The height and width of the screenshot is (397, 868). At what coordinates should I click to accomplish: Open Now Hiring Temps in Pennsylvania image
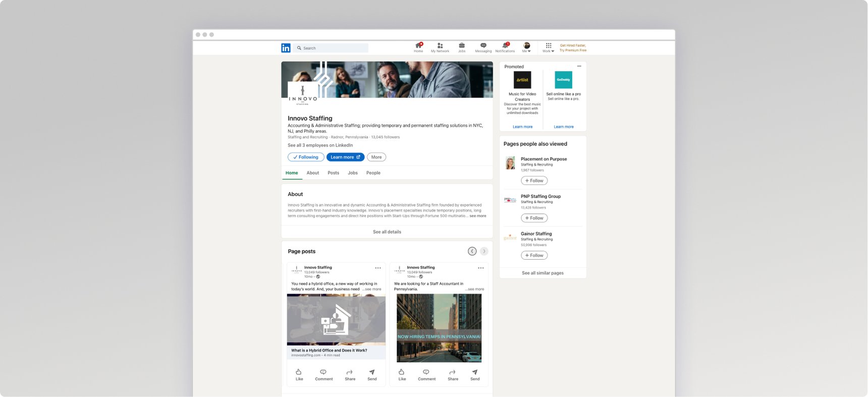(439, 328)
